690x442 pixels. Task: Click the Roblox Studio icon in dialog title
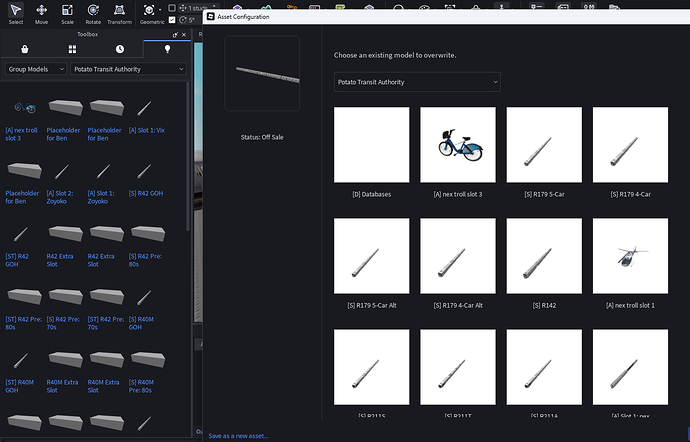point(211,16)
